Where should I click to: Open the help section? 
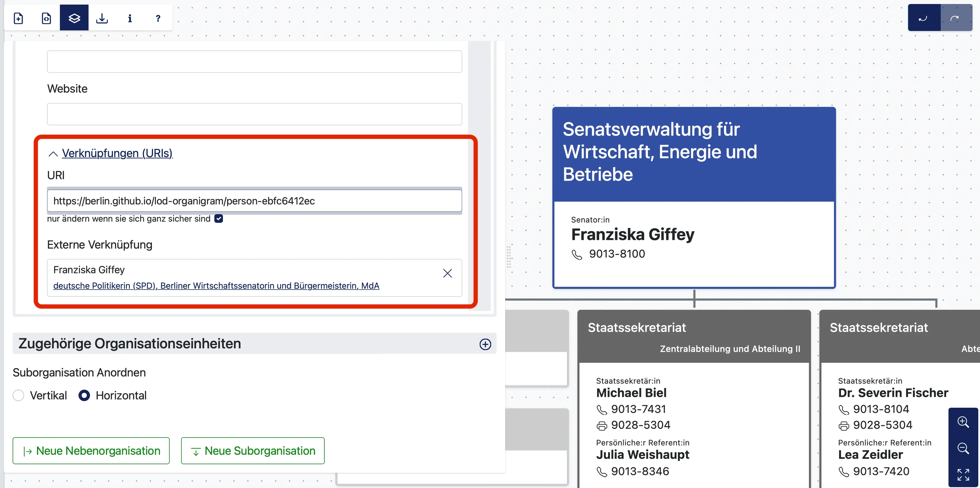pyautogui.click(x=158, y=17)
